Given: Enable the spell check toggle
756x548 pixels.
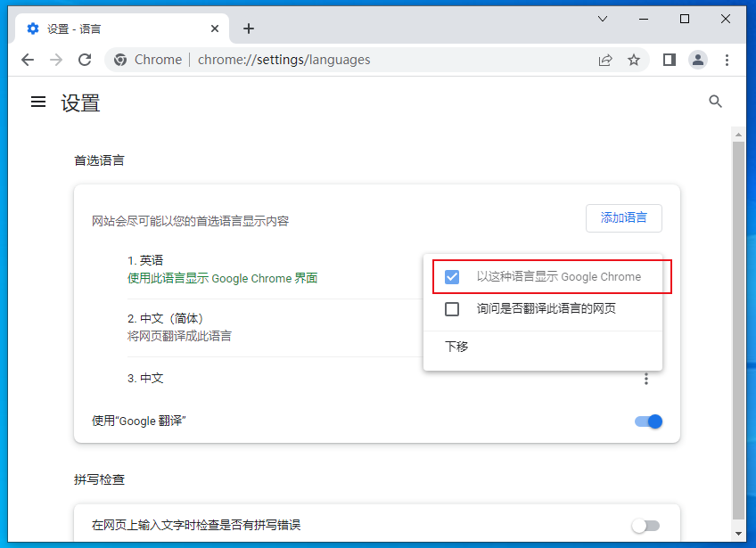Looking at the screenshot, I should point(645,526).
